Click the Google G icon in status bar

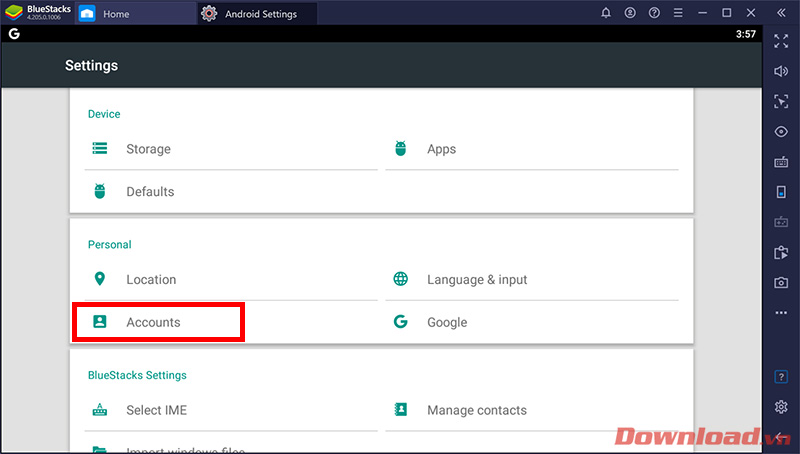click(x=14, y=34)
